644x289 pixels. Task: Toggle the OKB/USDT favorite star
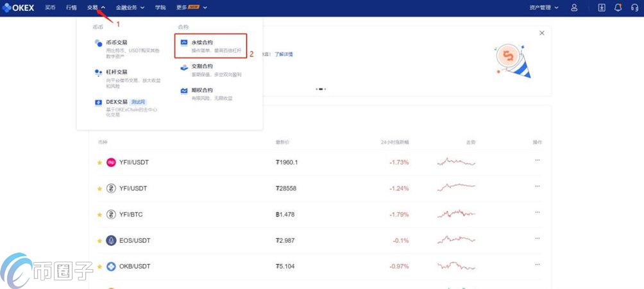pyautogui.click(x=99, y=267)
